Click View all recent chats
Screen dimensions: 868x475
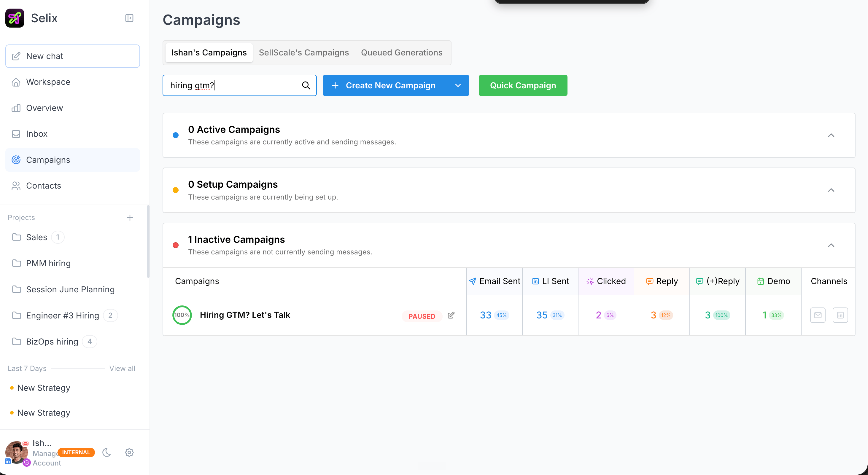click(122, 369)
